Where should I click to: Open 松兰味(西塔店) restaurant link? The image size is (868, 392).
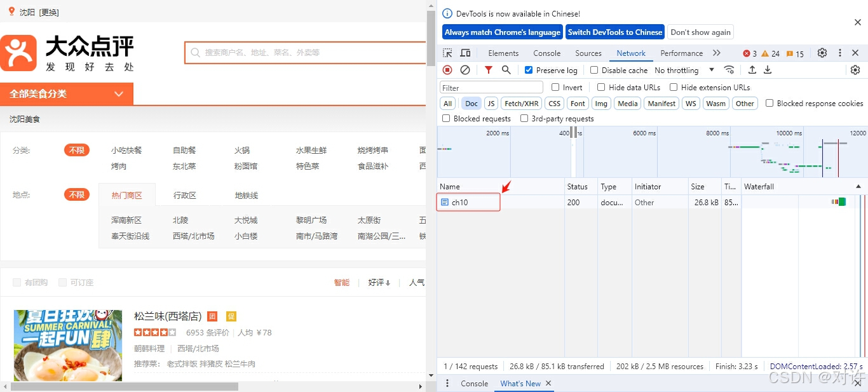[168, 316]
